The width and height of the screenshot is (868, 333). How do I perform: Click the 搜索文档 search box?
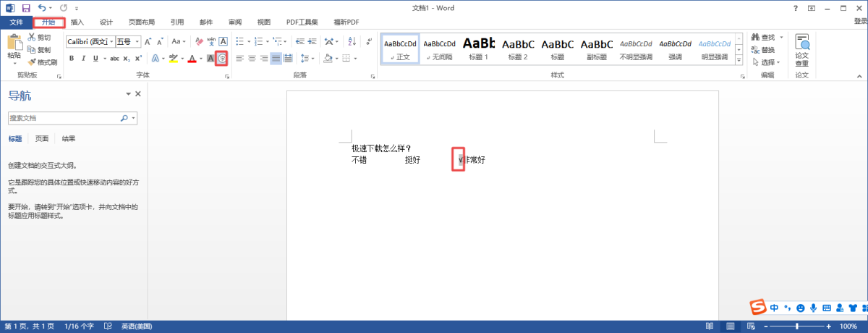[64, 118]
